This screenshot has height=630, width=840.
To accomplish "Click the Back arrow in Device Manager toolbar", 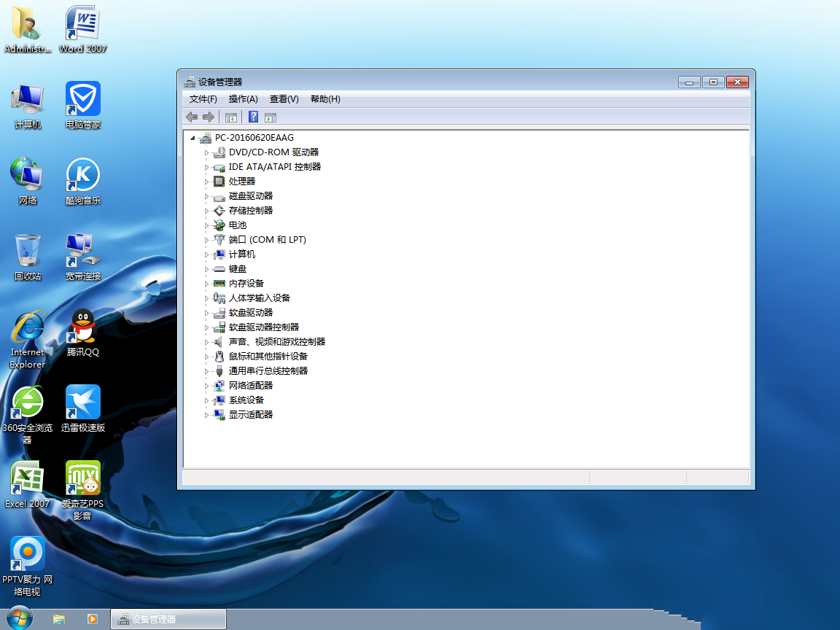I will point(192,117).
